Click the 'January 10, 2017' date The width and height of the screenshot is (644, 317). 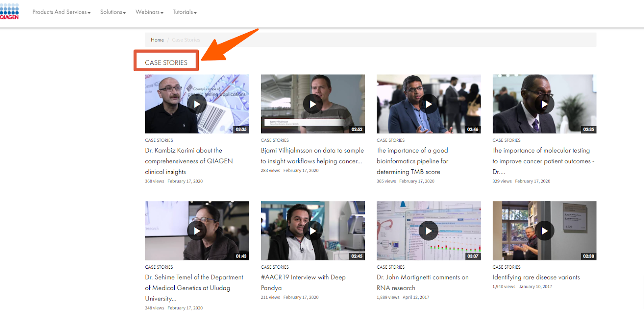[535, 287]
